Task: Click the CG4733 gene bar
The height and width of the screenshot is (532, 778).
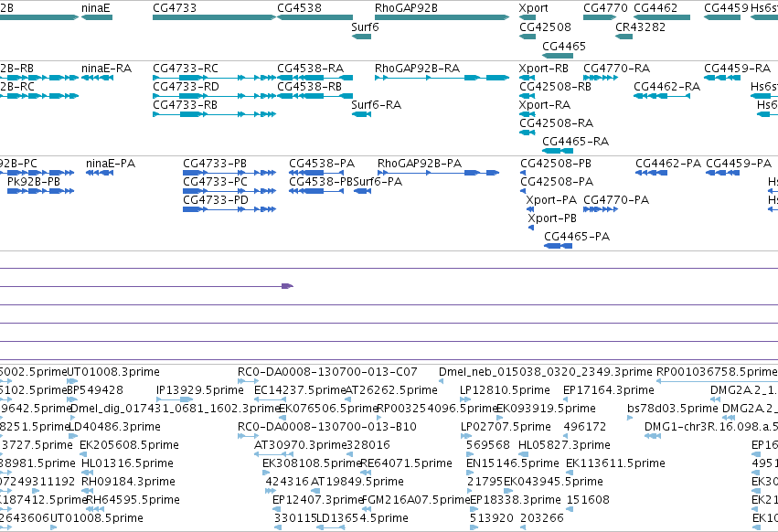Action: tap(214, 17)
